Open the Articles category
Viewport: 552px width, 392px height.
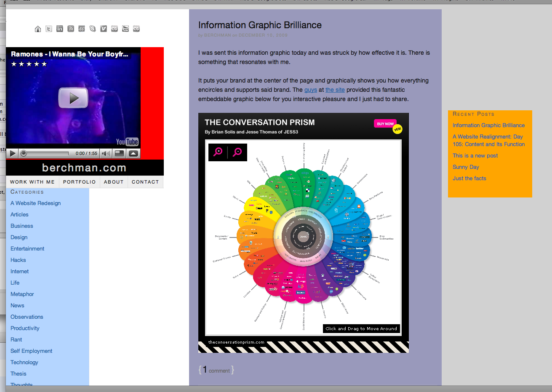(19, 214)
